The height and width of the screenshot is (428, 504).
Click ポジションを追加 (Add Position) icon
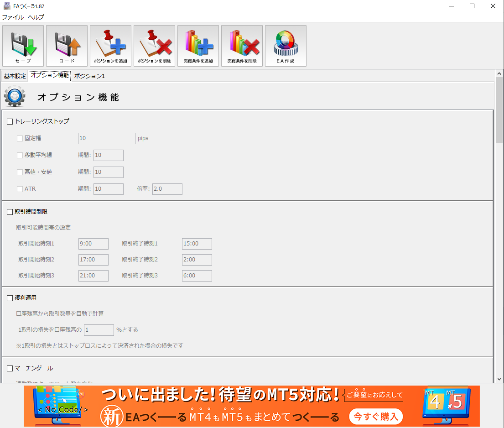(x=110, y=46)
